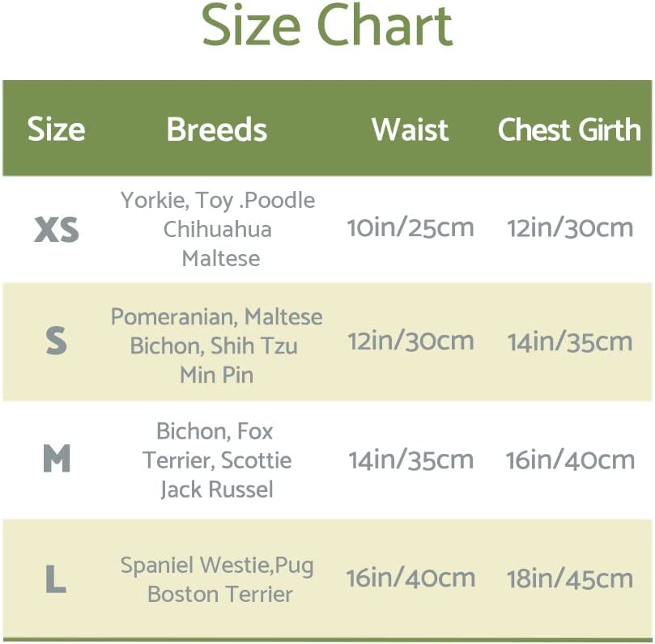Click the Yorkie, Toy Poodle breeds cell
The width and height of the screenshot is (655, 644).
(218, 229)
